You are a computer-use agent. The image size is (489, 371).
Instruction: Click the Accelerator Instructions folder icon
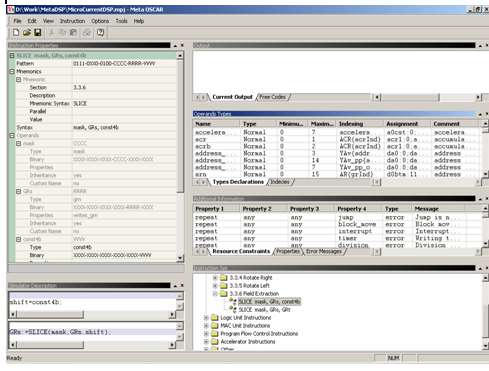click(215, 342)
